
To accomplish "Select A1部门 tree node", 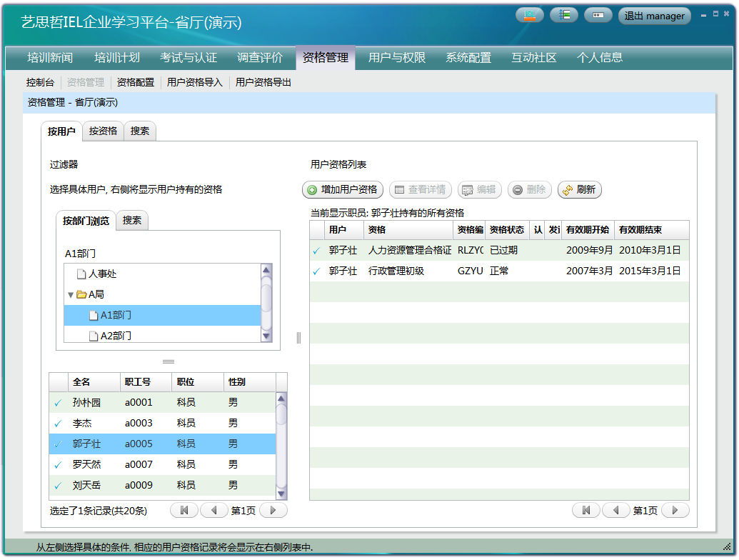I will [x=162, y=315].
